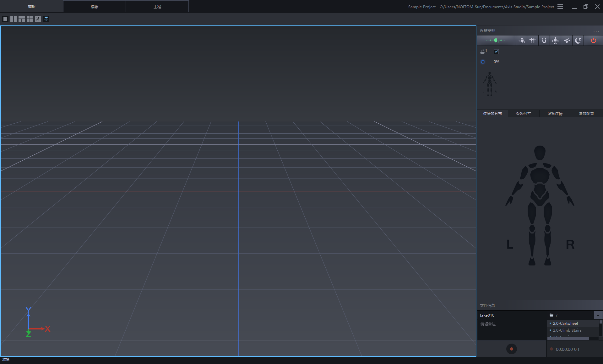The width and height of the screenshot is (603, 364).
Task: Select the blue radio circle beside 0%
Action: coord(483,62)
